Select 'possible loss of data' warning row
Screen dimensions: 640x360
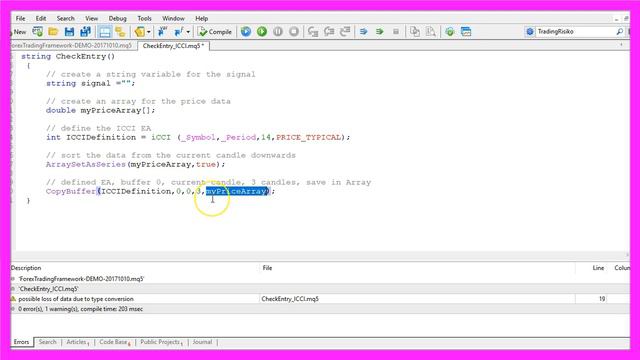coord(320,299)
